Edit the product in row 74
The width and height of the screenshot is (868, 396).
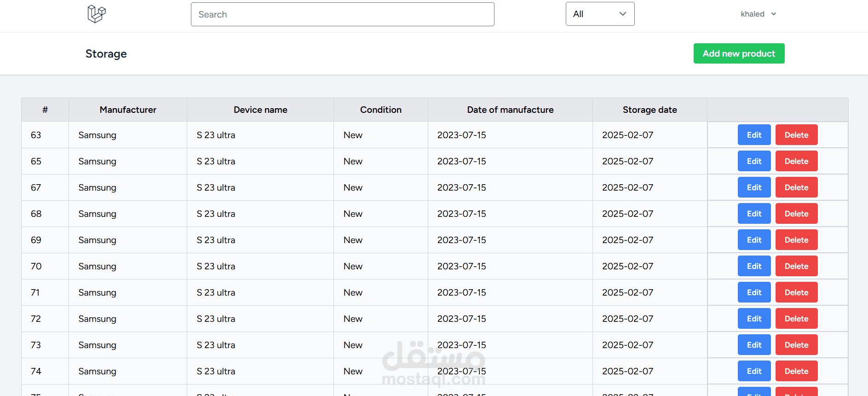pyautogui.click(x=754, y=371)
